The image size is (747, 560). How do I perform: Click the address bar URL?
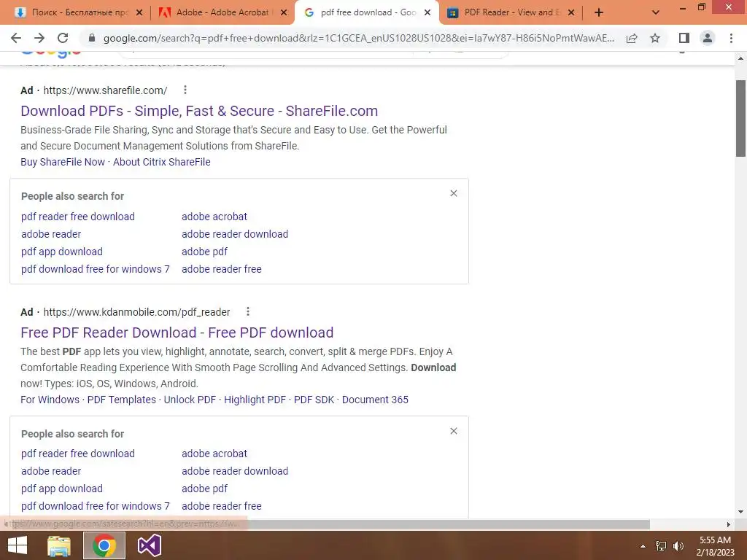[x=358, y=38]
